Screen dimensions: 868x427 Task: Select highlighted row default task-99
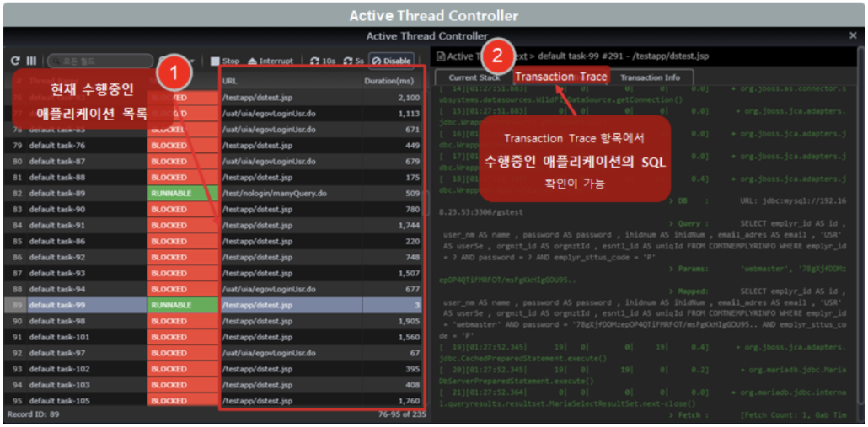(213, 305)
